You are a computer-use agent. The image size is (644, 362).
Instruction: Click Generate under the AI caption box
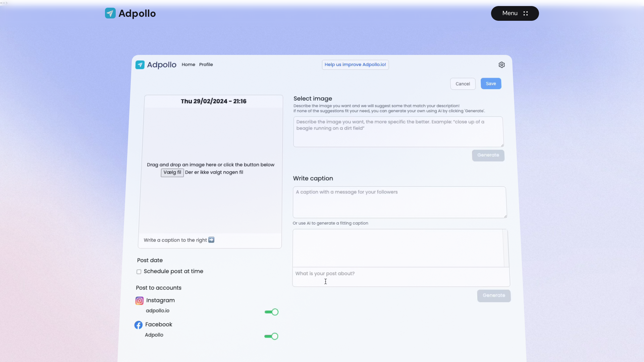point(494,296)
